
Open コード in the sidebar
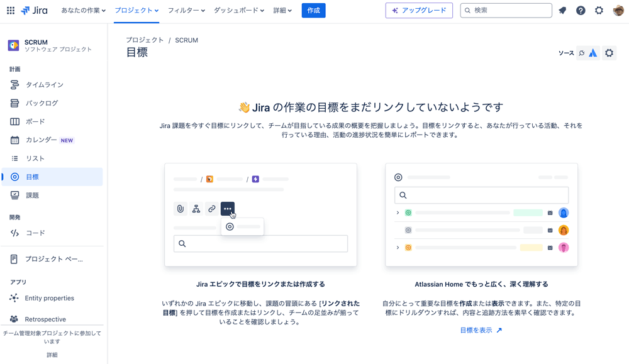52,233
